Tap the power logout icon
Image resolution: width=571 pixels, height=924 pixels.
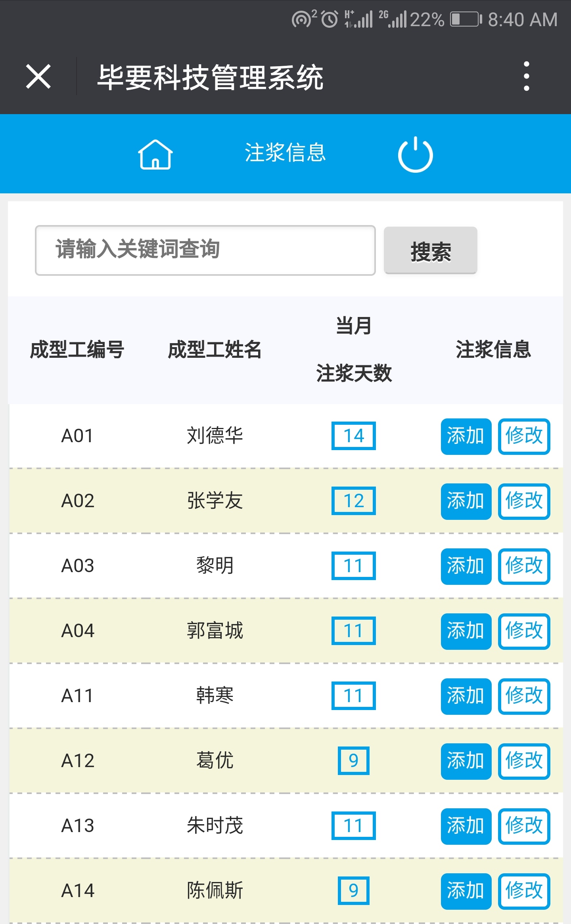click(x=415, y=155)
